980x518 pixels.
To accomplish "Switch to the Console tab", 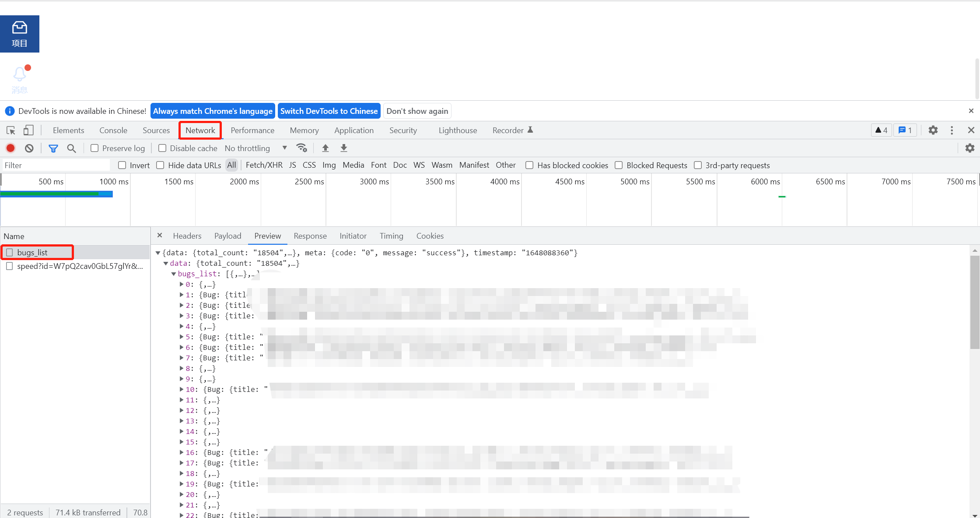I will pos(113,130).
